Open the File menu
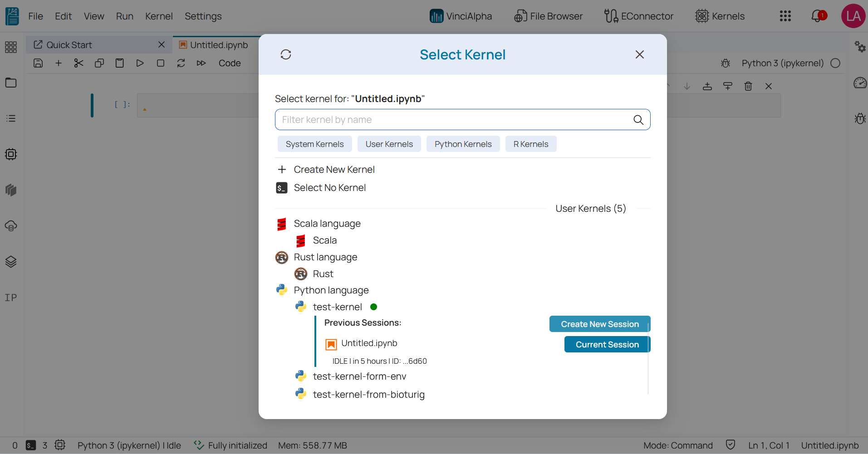The height and width of the screenshot is (454, 868). [x=35, y=16]
